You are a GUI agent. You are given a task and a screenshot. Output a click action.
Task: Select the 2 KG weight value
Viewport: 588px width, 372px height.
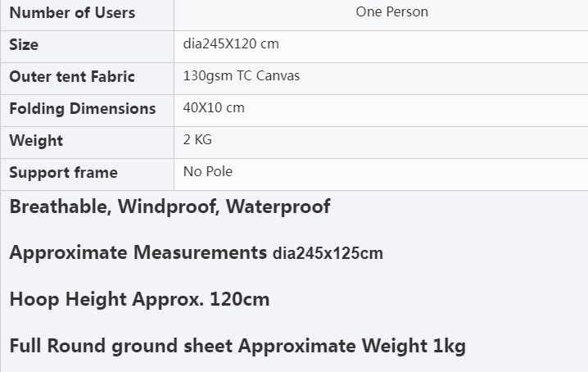tap(197, 139)
